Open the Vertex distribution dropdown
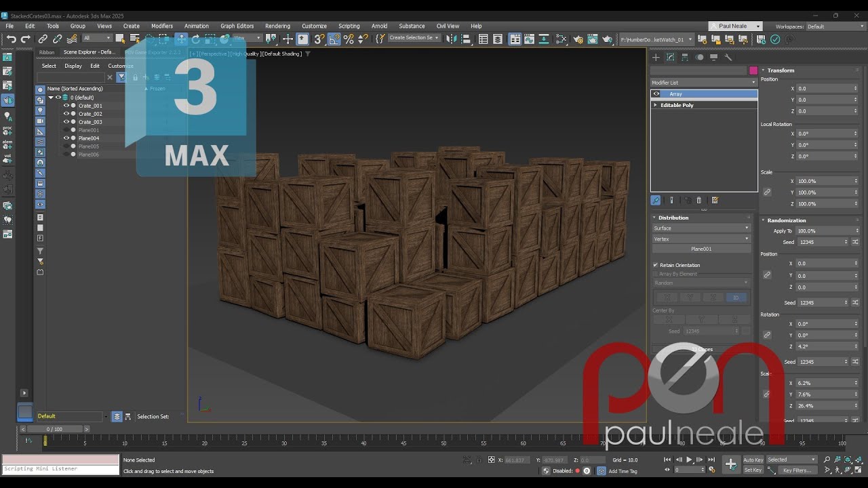The height and width of the screenshot is (488, 868). pos(701,239)
